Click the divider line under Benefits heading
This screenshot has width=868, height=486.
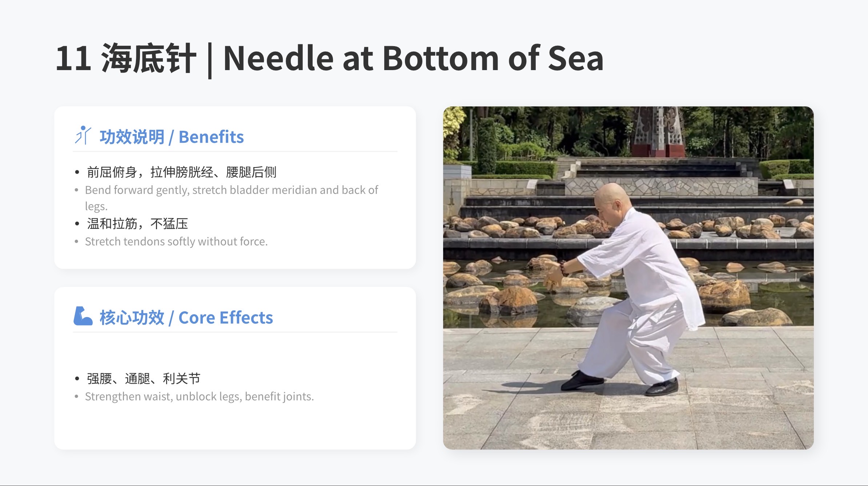235,151
